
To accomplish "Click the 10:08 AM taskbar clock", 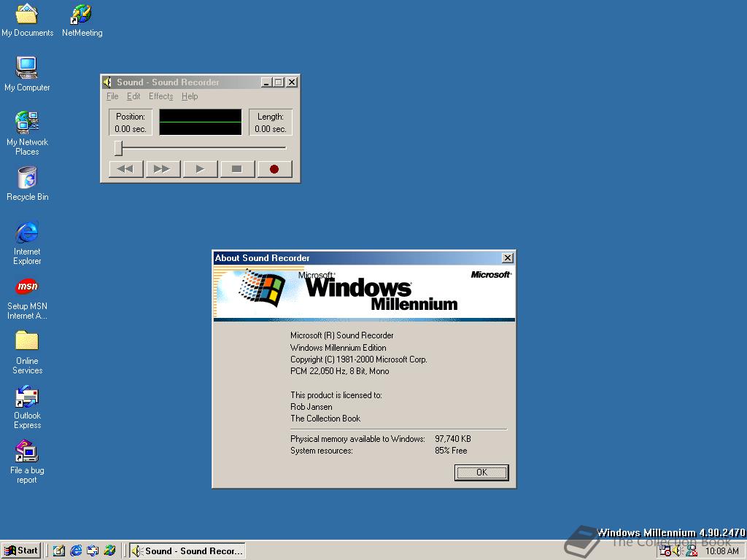I will pyautogui.click(x=722, y=551).
